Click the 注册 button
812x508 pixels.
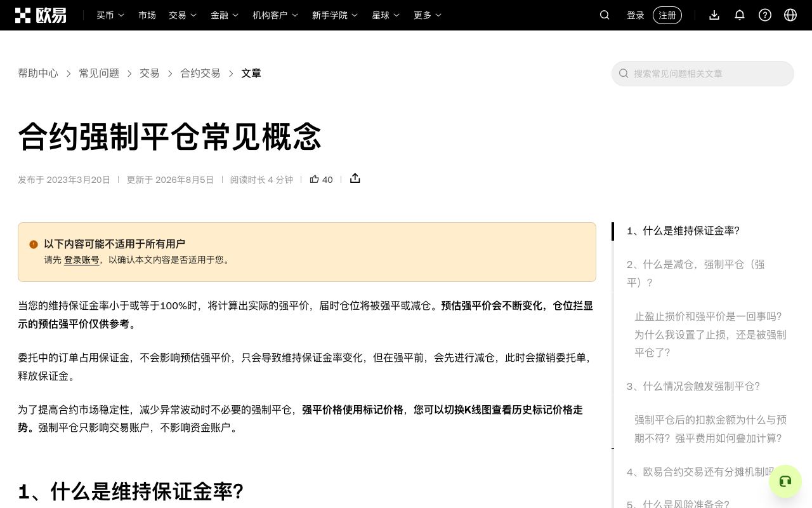coord(667,15)
